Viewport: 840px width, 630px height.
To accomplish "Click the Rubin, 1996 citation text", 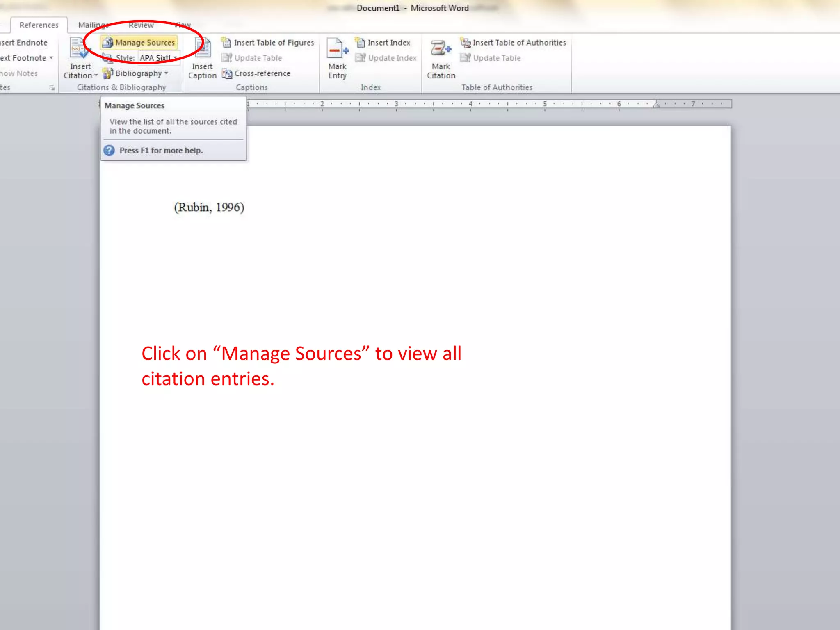I will pyautogui.click(x=209, y=208).
